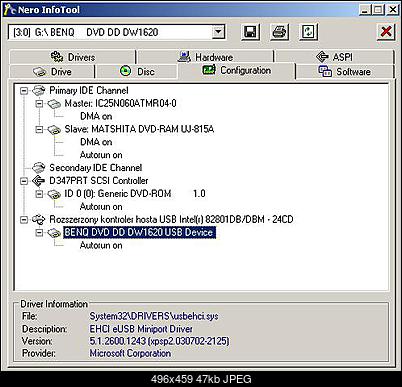The height and width of the screenshot is (387, 402).
Task: Click the Software tab windows icon
Action: [325, 71]
